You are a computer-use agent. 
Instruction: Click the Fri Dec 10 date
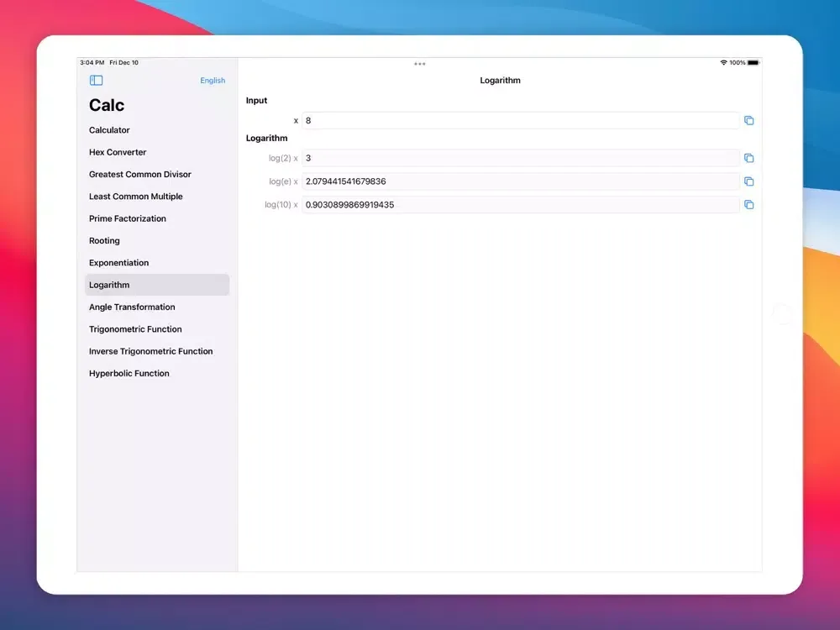pos(123,63)
